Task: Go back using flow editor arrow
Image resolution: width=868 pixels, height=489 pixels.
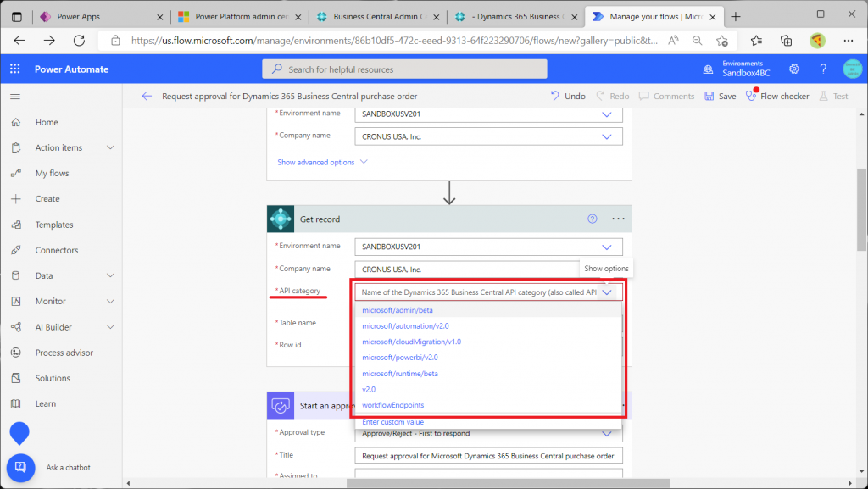Action: pyautogui.click(x=146, y=97)
